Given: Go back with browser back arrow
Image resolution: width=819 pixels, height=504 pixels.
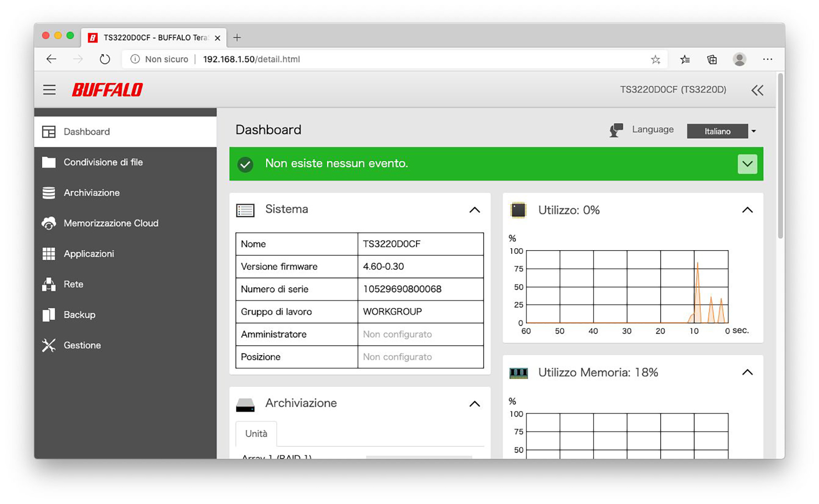Looking at the screenshot, I should [51, 59].
